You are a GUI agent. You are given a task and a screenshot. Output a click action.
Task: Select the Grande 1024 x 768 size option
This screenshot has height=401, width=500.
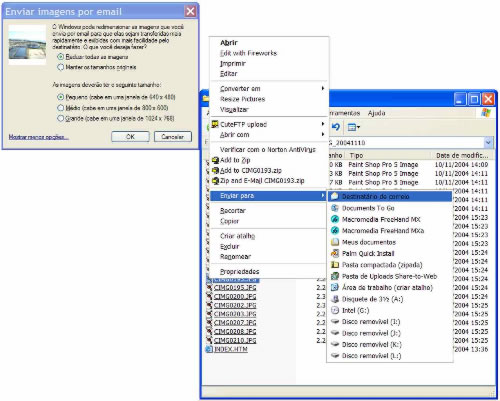[60, 118]
